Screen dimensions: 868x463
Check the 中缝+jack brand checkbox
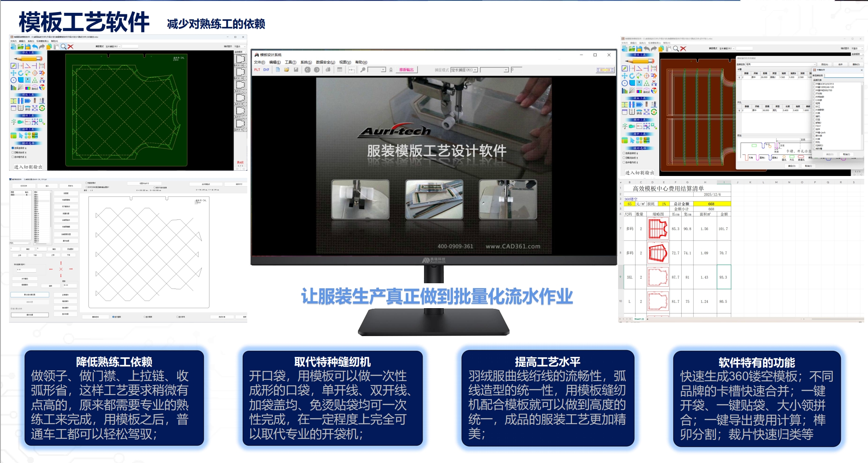coord(814,133)
